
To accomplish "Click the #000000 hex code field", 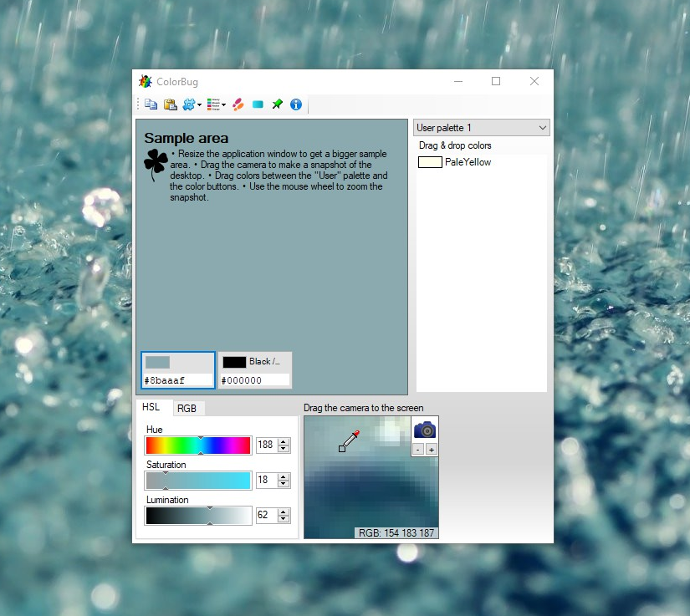I will [255, 380].
